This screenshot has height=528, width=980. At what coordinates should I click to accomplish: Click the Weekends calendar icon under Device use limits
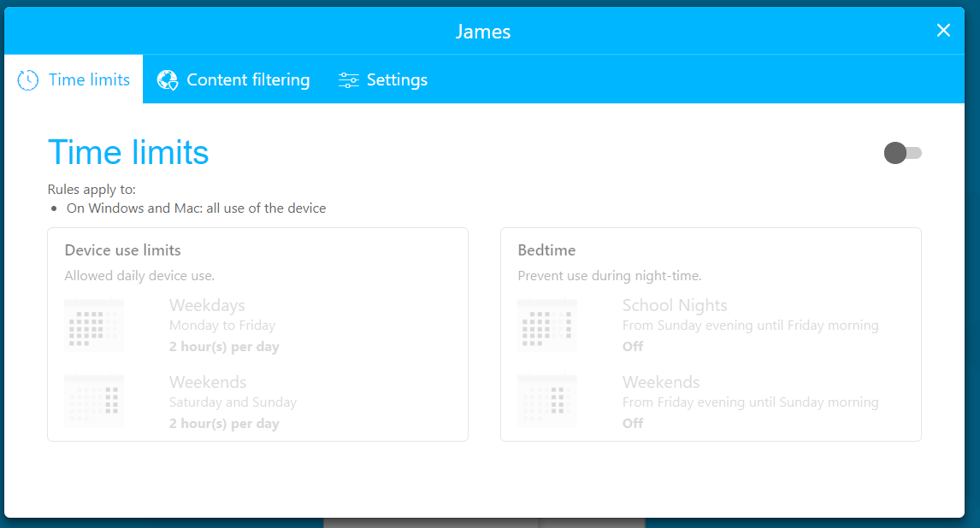click(94, 402)
